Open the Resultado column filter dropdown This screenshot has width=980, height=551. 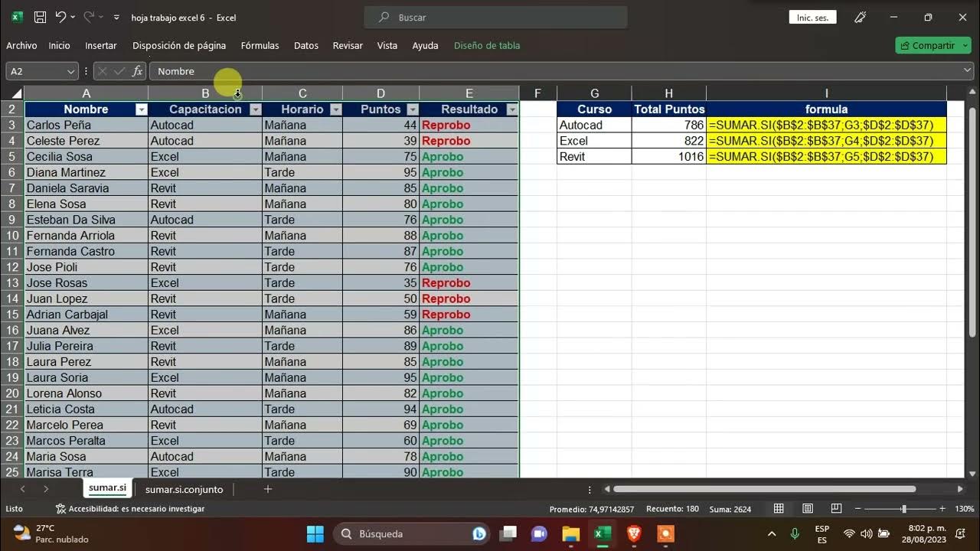point(512,109)
